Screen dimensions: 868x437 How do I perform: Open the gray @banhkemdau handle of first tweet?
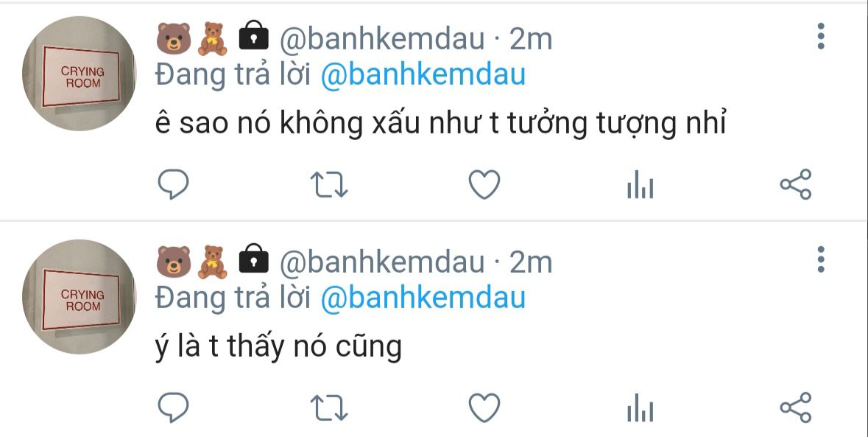tap(382, 39)
